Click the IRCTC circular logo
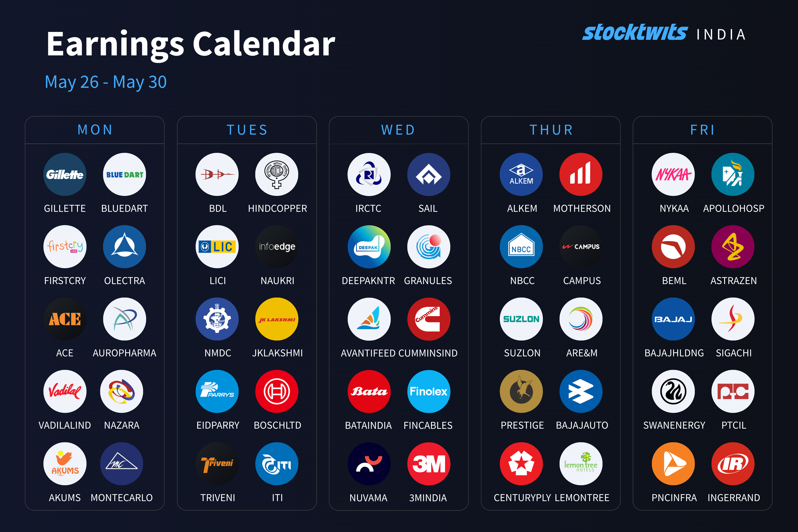Viewport: 798px width, 532px height. click(x=369, y=174)
